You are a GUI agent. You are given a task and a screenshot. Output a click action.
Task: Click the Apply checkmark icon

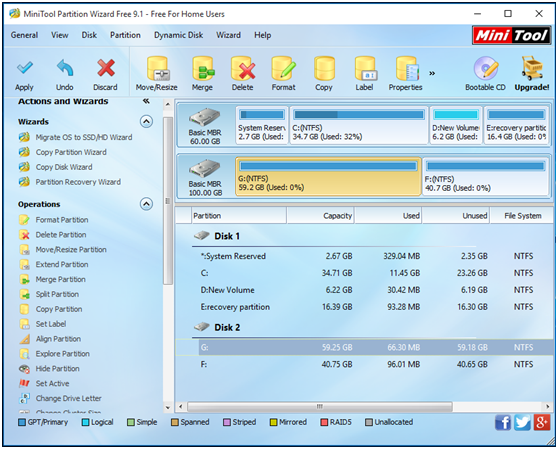[25, 67]
